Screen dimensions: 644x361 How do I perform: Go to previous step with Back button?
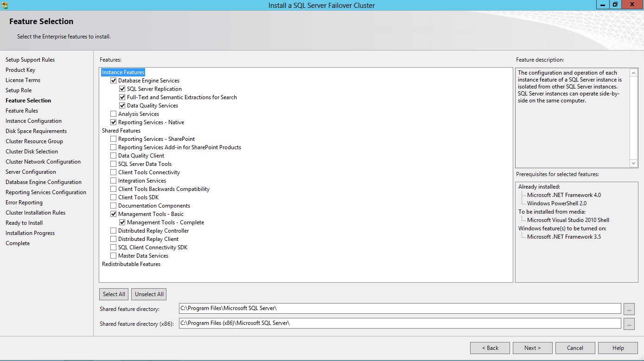point(490,348)
